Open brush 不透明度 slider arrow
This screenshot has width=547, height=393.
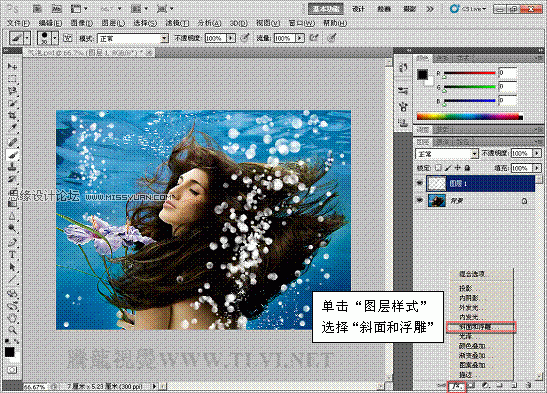click(231, 38)
